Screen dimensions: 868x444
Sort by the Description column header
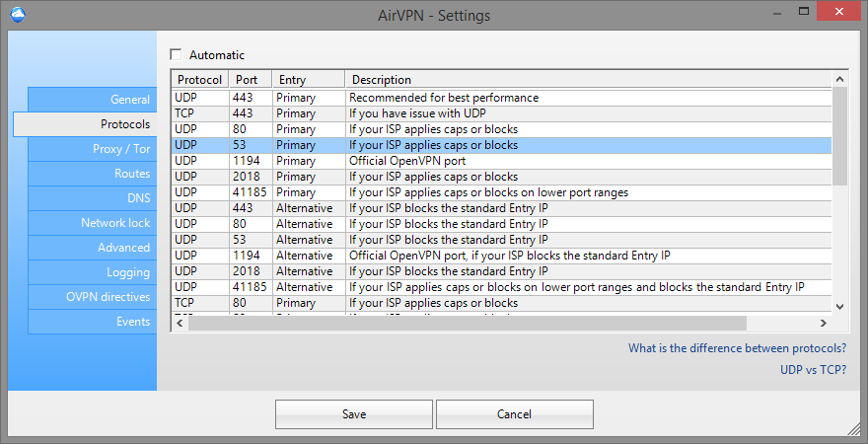point(589,80)
